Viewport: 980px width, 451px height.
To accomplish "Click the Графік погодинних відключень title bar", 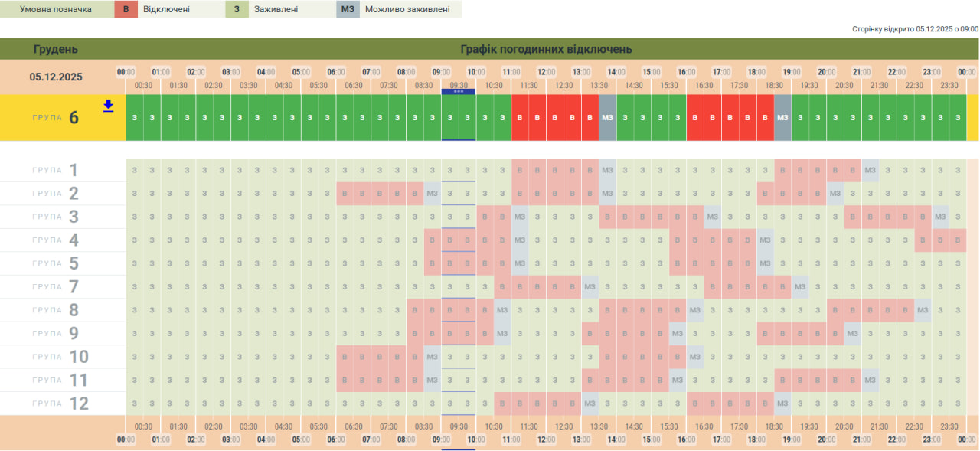I will coord(546,49).
